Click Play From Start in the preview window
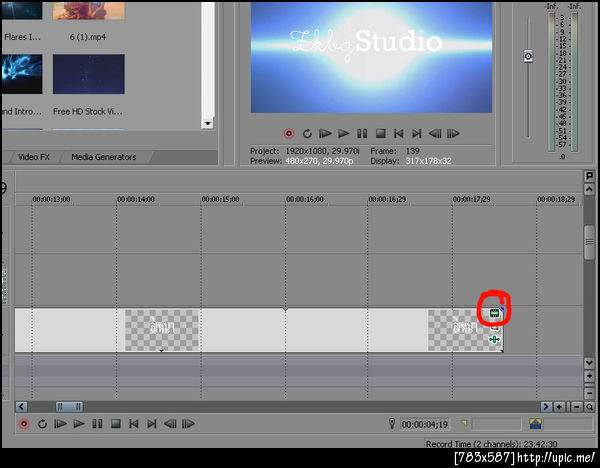The image size is (600, 468). 325,134
